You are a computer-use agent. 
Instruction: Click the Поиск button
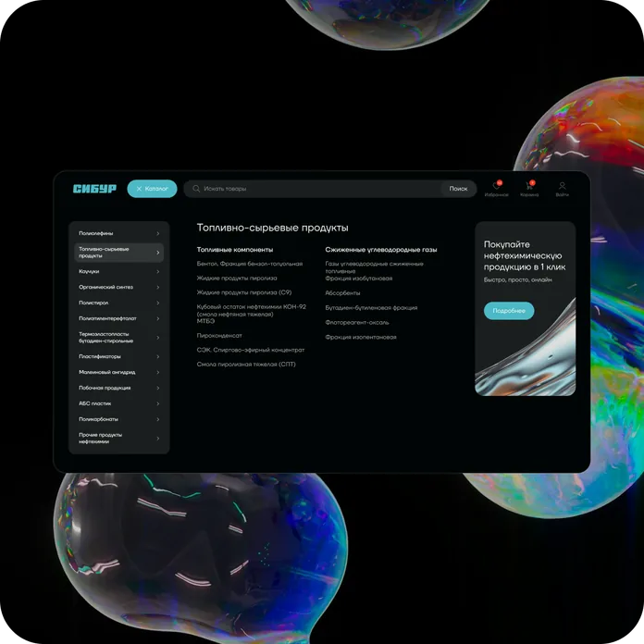tap(458, 189)
